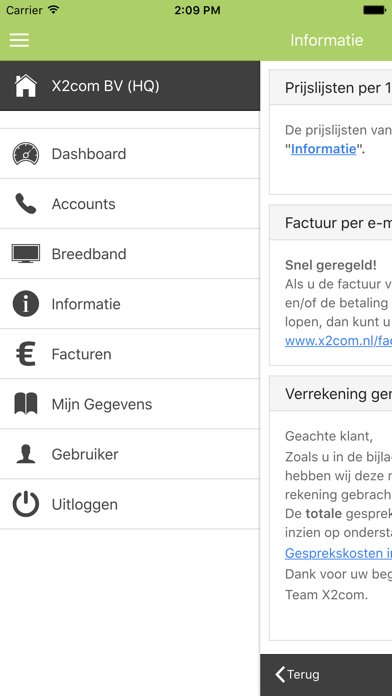Viewport: 392px width, 696px height.
Task: Select X2com BV (HQ) header
Action: (x=130, y=86)
